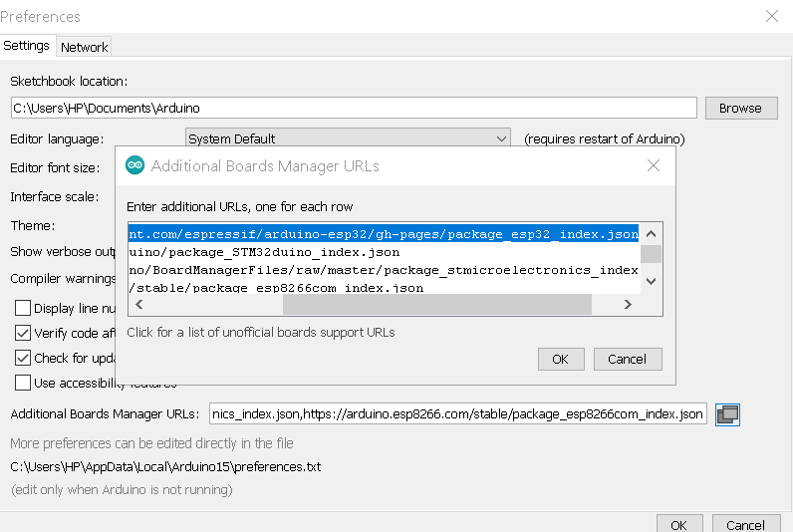Click OK in the Preferences window

[679, 525]
